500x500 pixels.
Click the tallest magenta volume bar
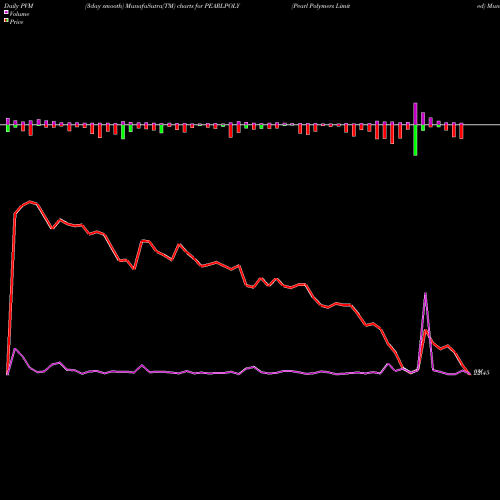point(415,114)
